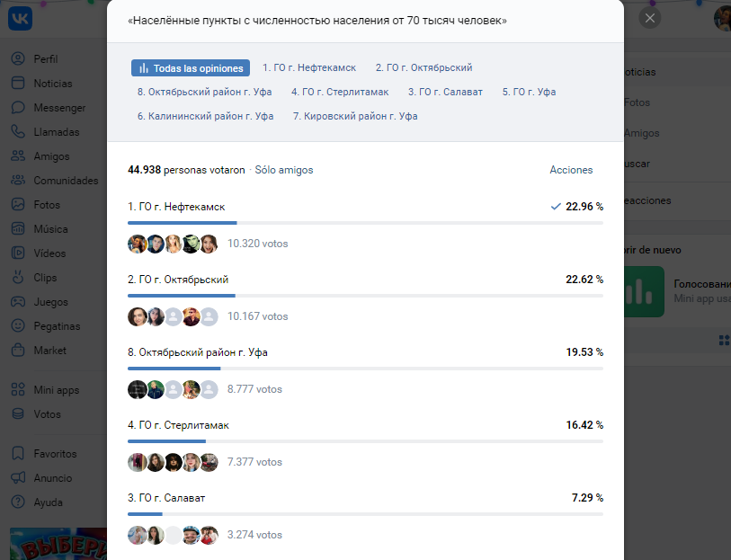This screenshot has width=731, height=560.
Task: Open the Clips section icon
Action: coord(18,278)
